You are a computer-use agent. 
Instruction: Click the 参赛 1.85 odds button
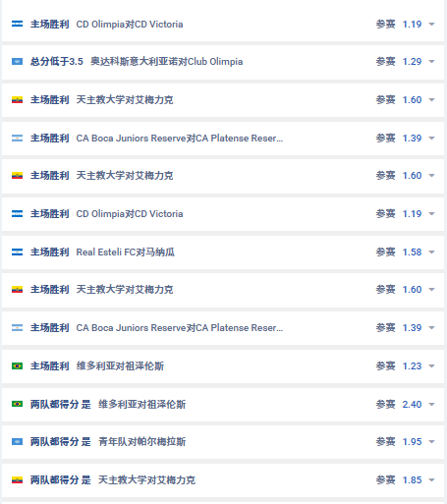[x=399, y=480]
